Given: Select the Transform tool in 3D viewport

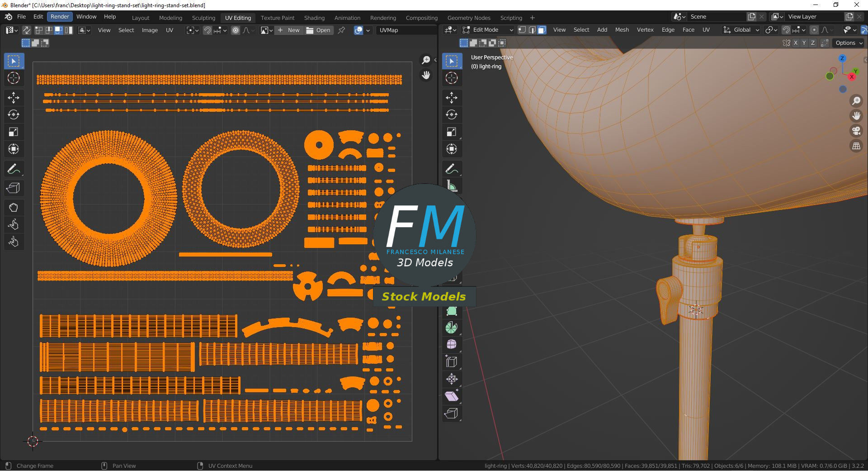Looking at the screenshot, I should (x=452, y=149).
